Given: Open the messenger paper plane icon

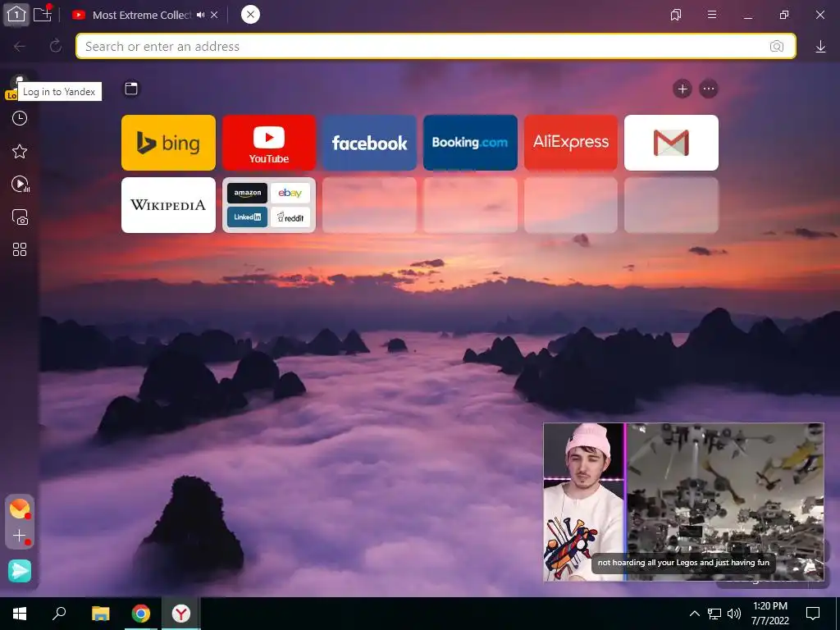Looking at the screenshot, I should (20, 571).
